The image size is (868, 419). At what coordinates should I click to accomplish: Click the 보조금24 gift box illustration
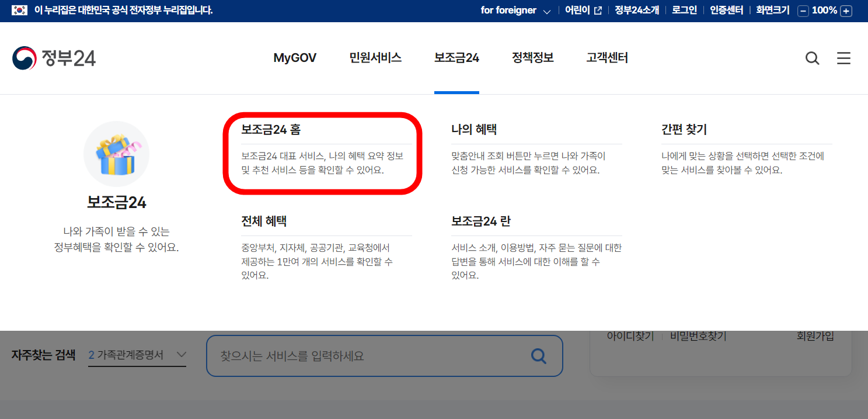pos(117,154)
